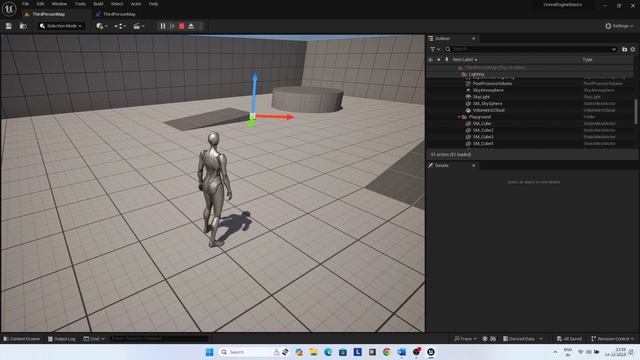The width and height of the screenshot is (640, 360).
Task: Click the Outliner vertical scrollbar
Action: coord(636,111)
